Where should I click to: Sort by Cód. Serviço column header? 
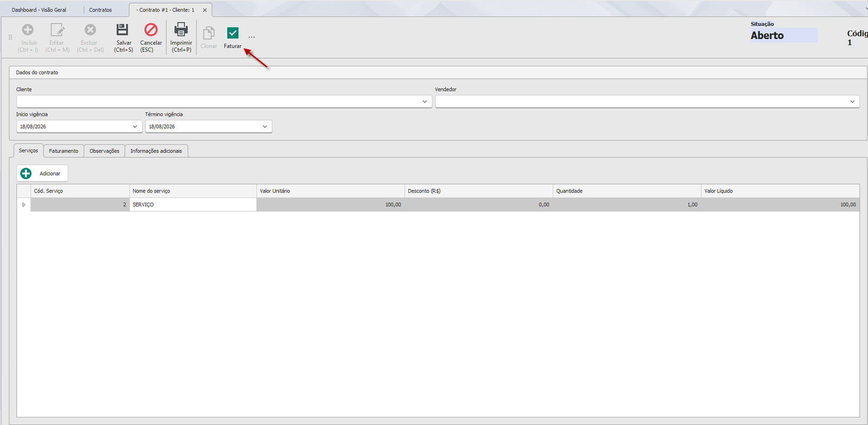(x=80, y=191)
